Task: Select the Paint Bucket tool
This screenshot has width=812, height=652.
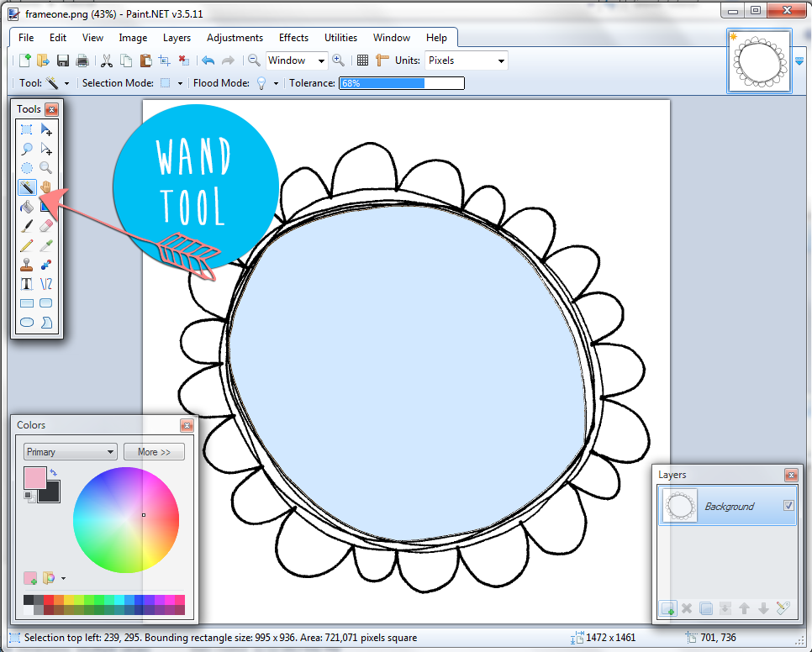Action: click(26, 207)
